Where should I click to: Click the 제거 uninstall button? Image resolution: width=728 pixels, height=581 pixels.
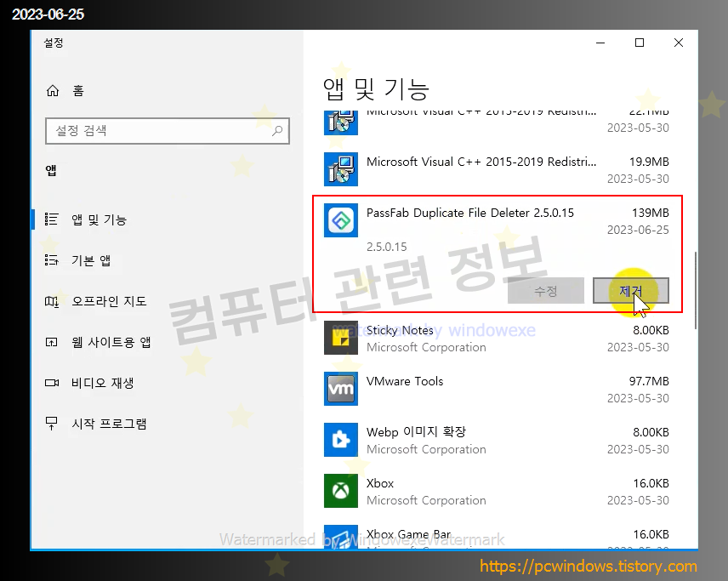[630, 291]
